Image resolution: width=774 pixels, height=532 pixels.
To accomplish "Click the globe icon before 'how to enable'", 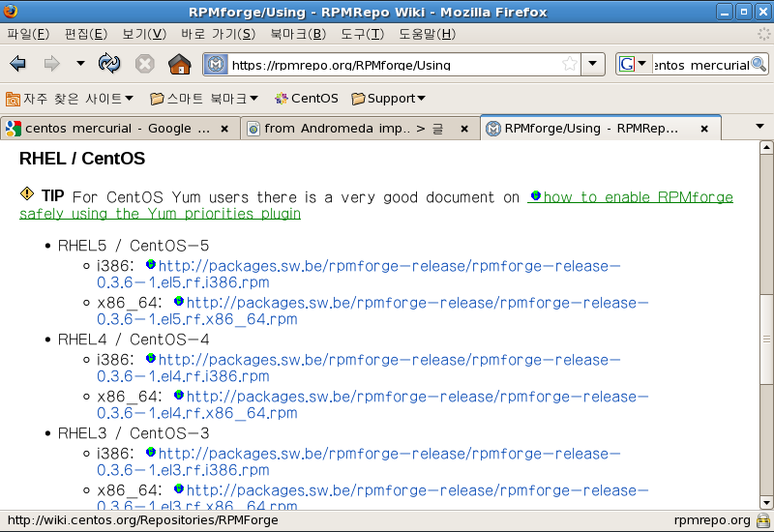I will tap(536, 196).
